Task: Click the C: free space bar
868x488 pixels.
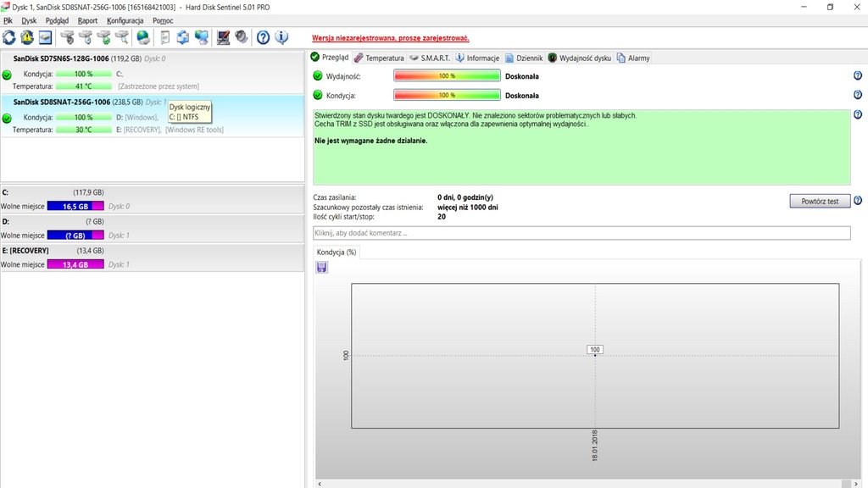Action: tap(75, 207)
